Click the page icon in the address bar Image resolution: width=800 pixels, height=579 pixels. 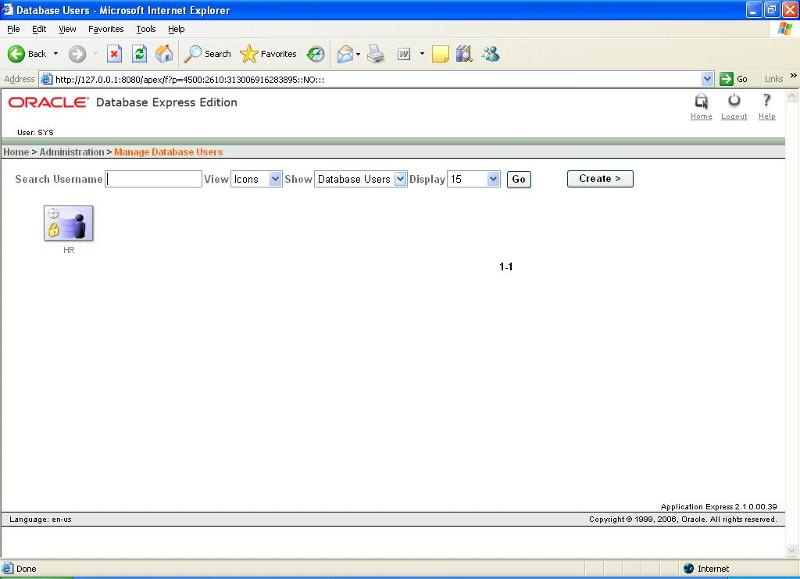pos(46,79)
